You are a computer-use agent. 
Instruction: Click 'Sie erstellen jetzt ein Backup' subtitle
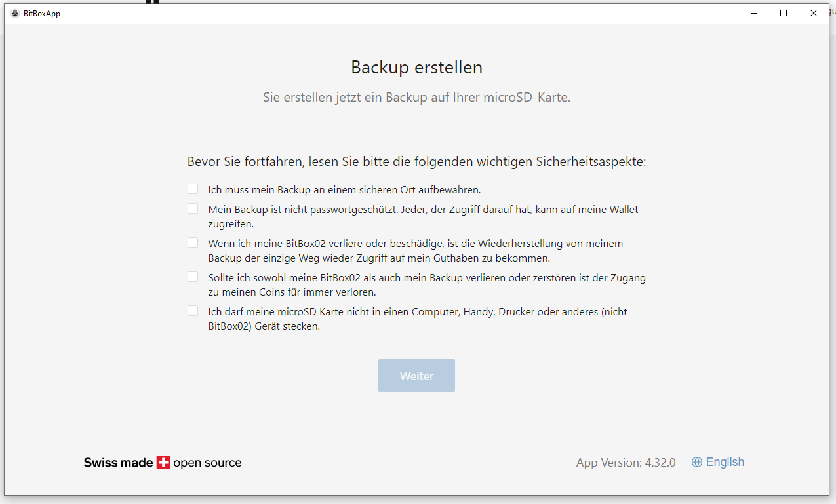click(x=416, y=98)
